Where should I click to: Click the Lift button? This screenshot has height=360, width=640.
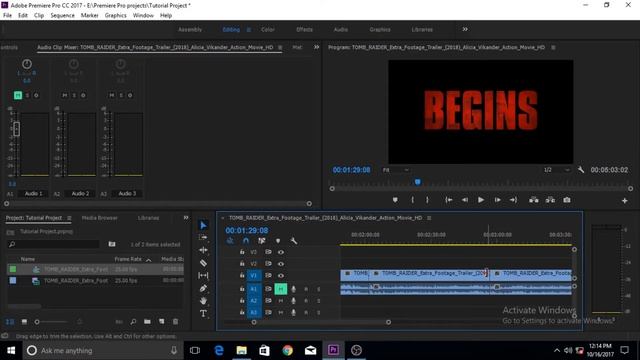[533, 200]
